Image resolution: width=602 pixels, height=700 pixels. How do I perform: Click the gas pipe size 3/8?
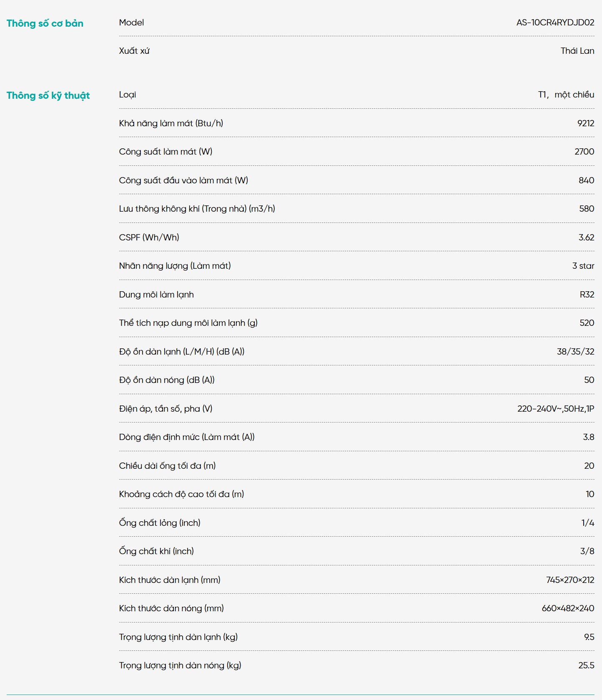(x=587, y=551)
